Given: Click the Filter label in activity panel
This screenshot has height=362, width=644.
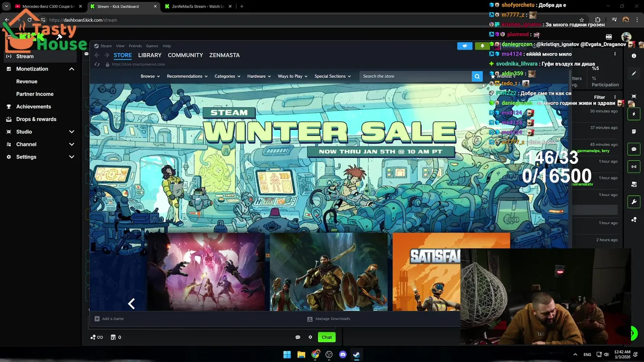Looking at the screenshot, I should pyautogui.click(x=599, y=97).
